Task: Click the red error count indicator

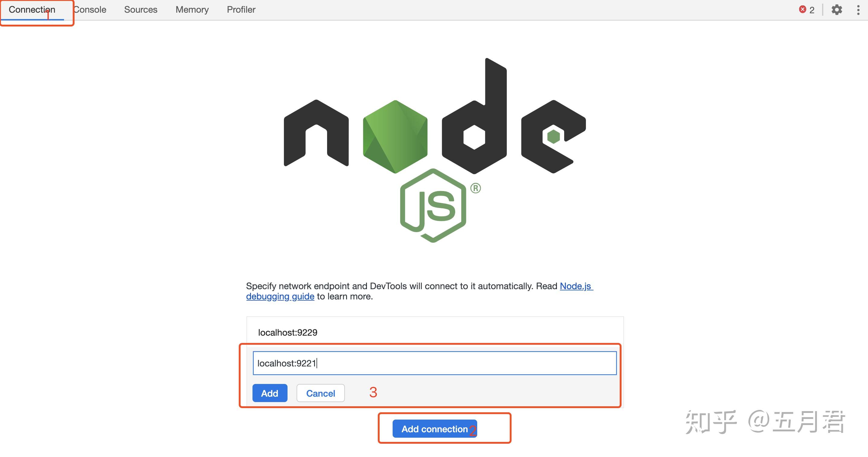Action: (803, 9)
